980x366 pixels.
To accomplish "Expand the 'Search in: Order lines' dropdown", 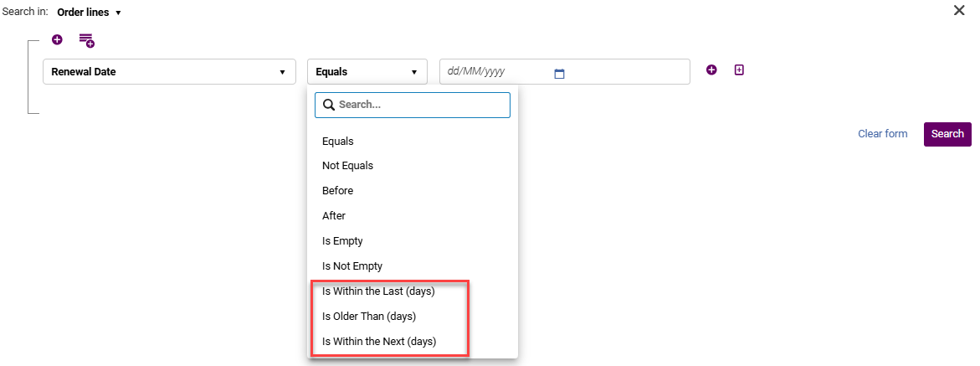I will [90, 13].
